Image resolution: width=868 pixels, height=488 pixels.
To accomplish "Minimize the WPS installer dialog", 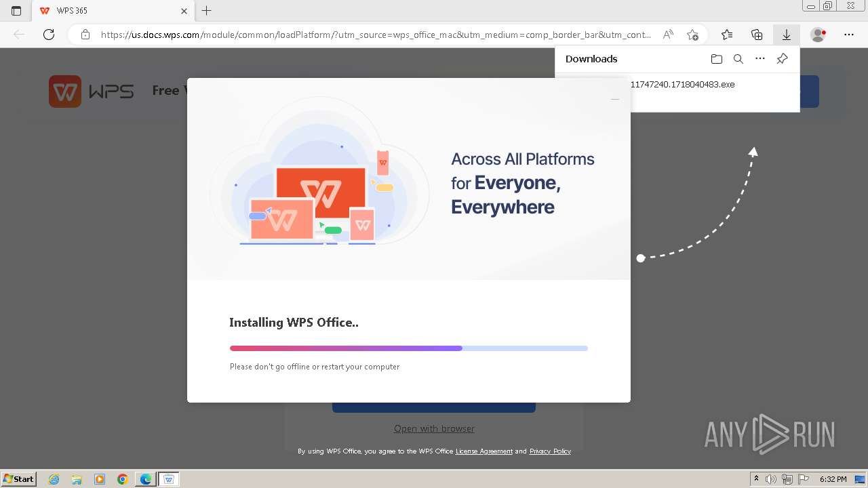I will [x=615, y=99].
